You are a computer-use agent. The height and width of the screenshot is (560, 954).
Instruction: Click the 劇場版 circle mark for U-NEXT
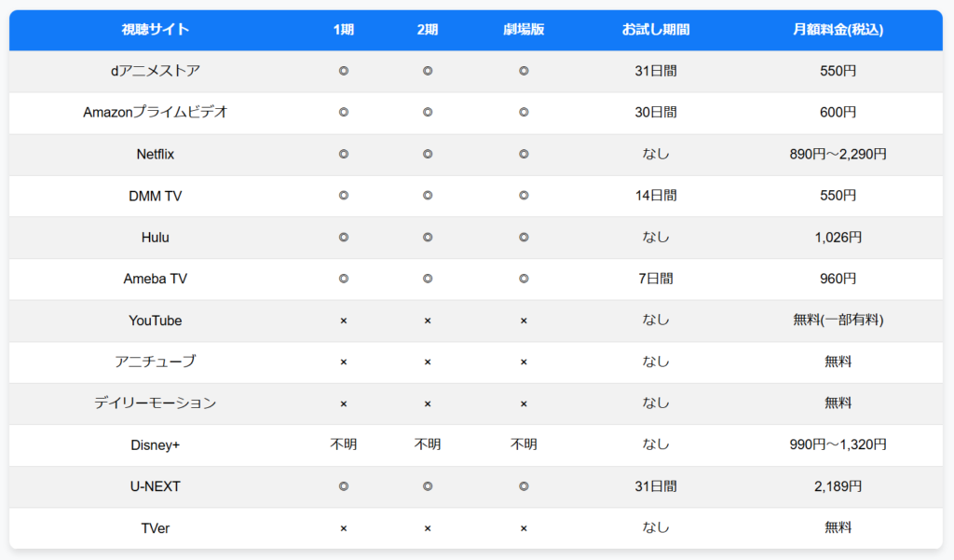pos(524,486)
